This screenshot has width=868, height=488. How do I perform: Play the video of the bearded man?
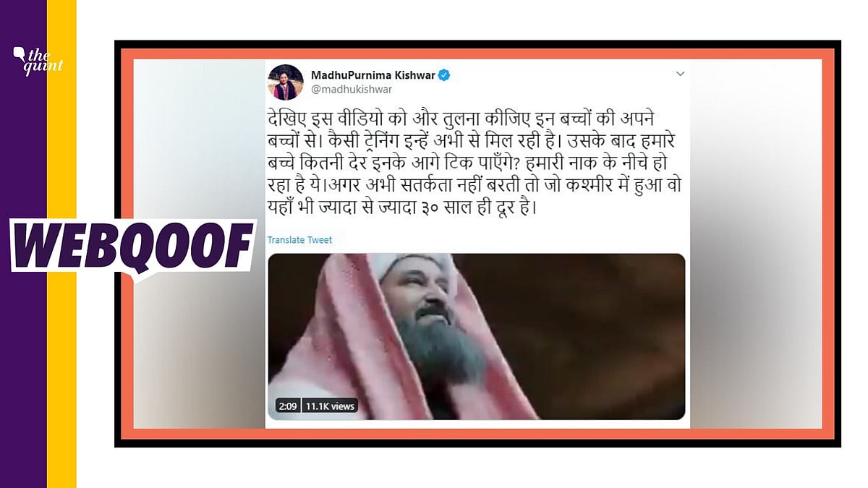click(x=476, y=337)
